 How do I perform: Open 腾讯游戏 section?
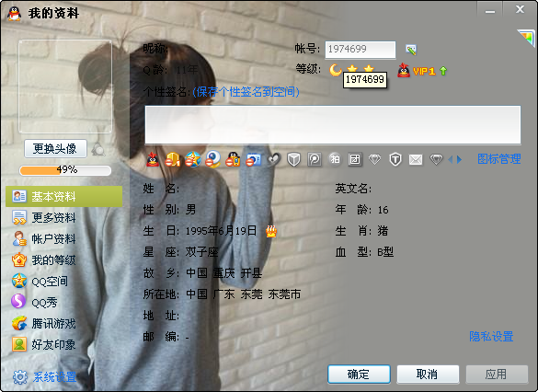(x=44, y=324)
